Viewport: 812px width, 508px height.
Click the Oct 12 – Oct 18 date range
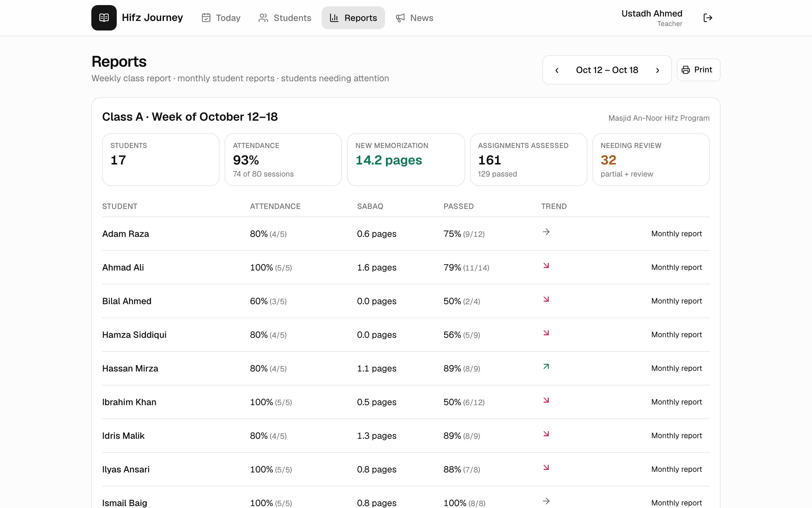[607, 70]
